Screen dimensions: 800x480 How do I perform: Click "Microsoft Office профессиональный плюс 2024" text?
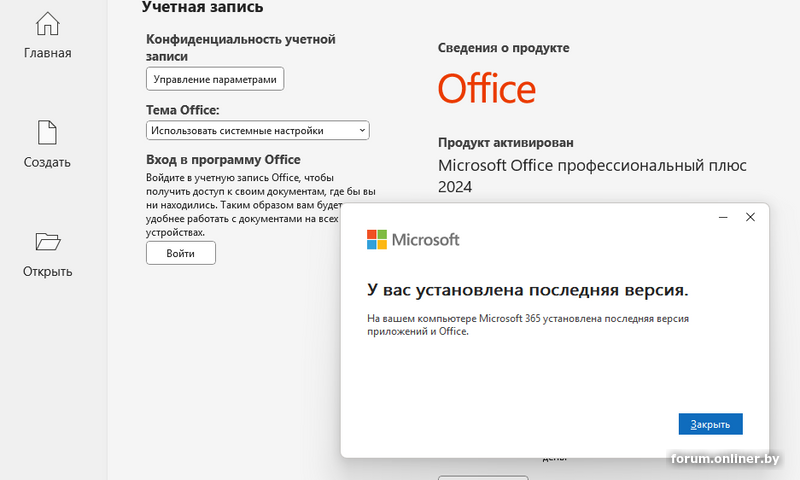[x=592, y=176]
